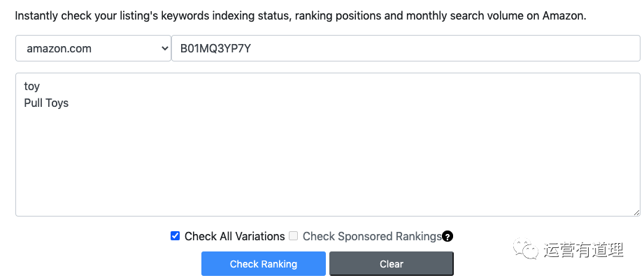Click the question mark help icon
The image size is (644, 278).
coord(448,237)
